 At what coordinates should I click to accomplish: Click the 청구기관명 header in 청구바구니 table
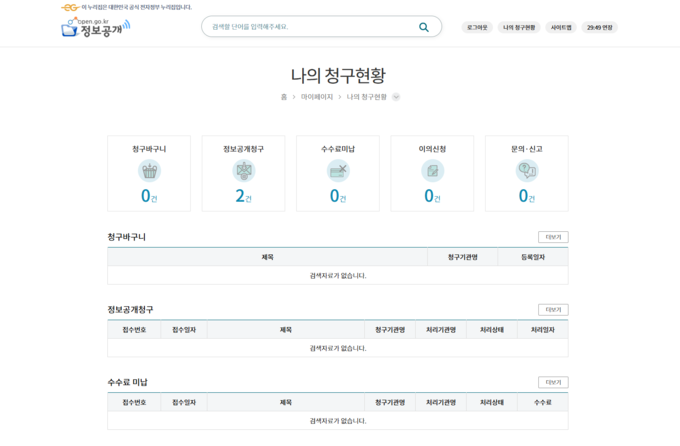[463, 257]
